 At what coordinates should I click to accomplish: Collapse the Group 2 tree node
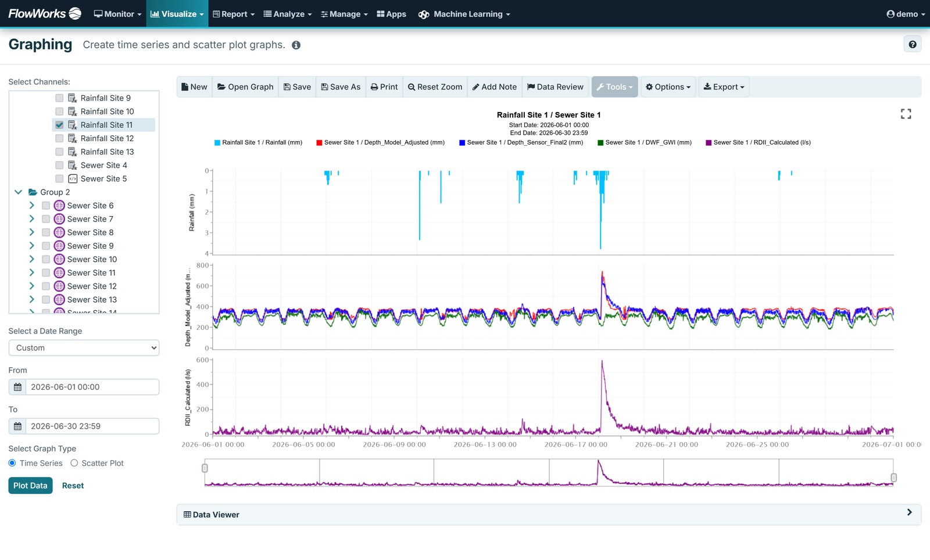(18, 192)
